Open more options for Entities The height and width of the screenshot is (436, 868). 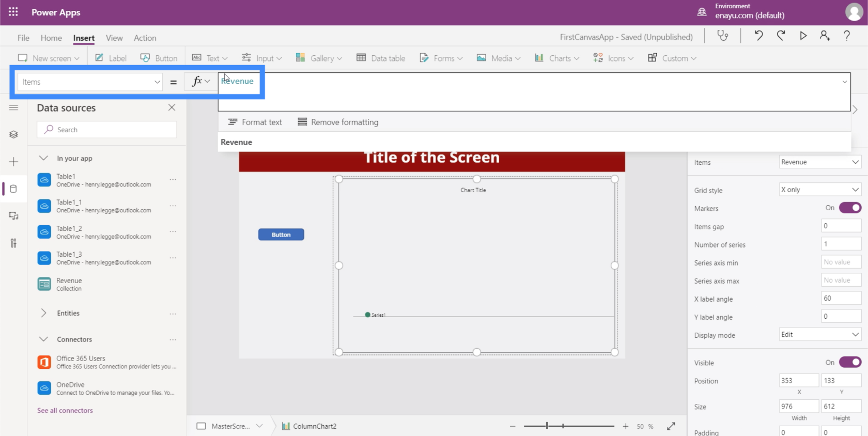coord(173,314)
